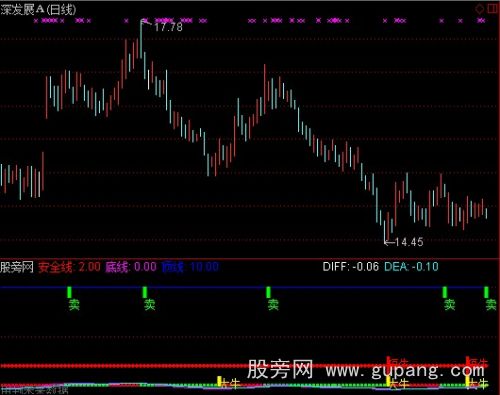The height and width of the screenshot is (395, 500).
Task: Click the 安全线: 2.00 indicator value
Action: [x=69, y=267]
